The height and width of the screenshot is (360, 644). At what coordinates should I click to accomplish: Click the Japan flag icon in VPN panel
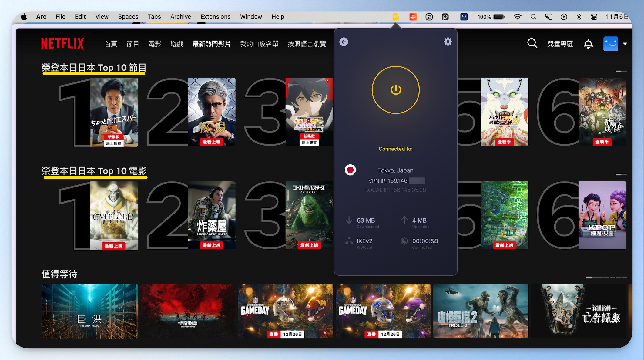point(350,170)
